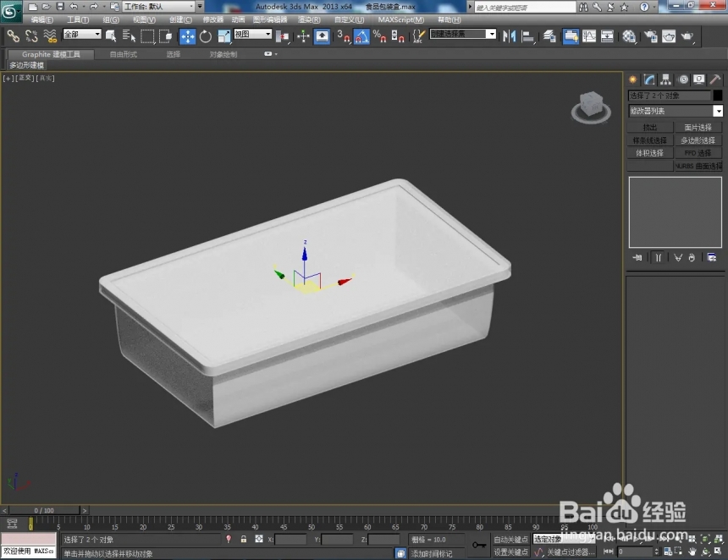
Task: Click the Edit Named Selection Sets icon
Action: [418, 36]
